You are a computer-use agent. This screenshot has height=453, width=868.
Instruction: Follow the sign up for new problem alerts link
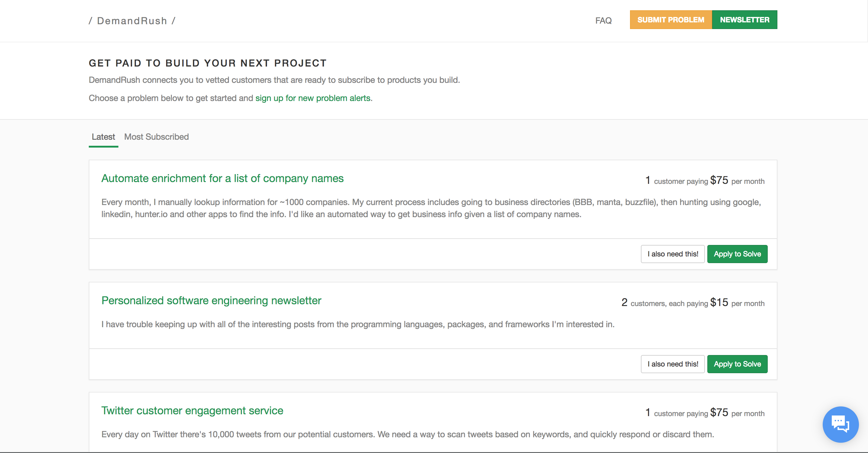pyautogui.click(x=313, y=98)
